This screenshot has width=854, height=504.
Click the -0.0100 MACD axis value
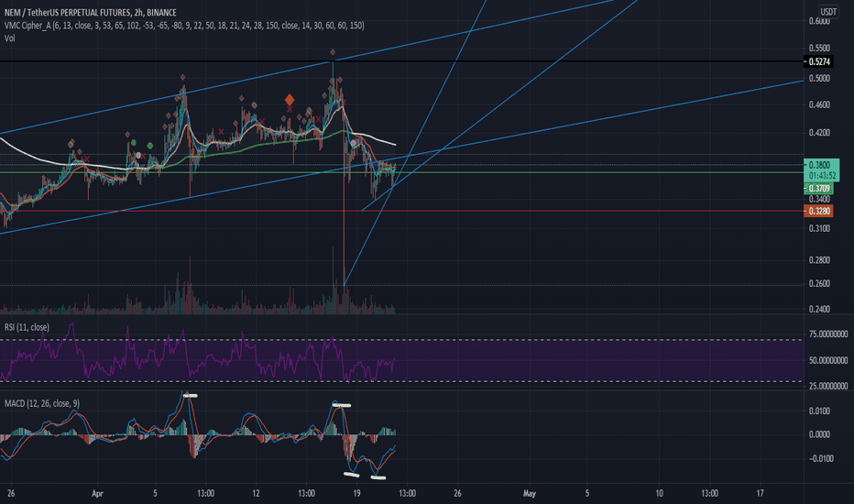point(820,458)
